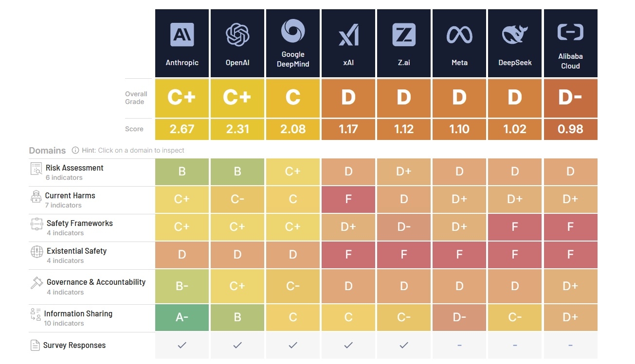The image size is (635, 364).
Task: Click the xAI survey response checkmark
Action: click(x=348, y=346)
